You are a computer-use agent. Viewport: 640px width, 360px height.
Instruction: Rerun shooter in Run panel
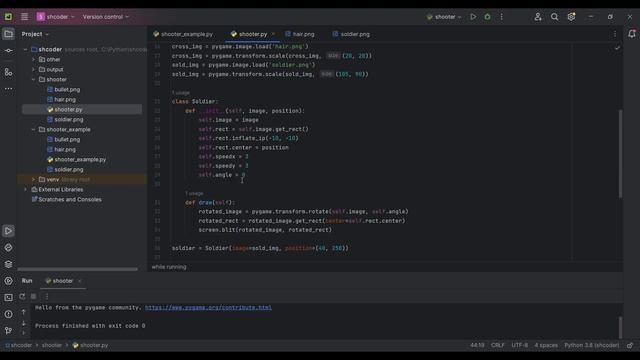tap(22, 296)
